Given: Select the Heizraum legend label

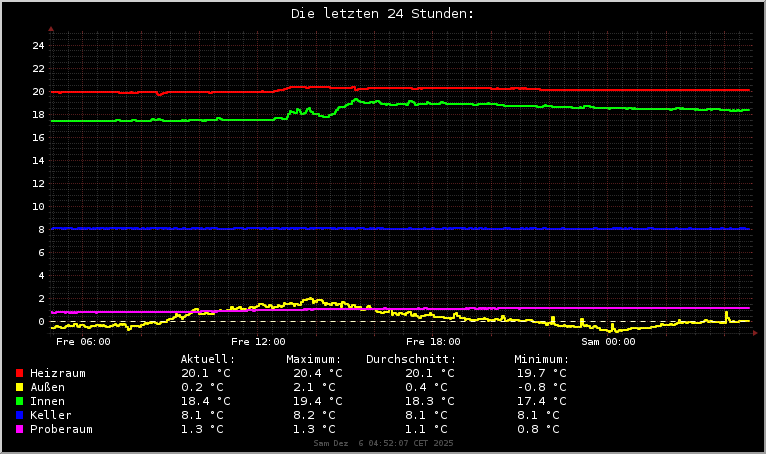Looking at the screenshot, I should pos(58,373).
